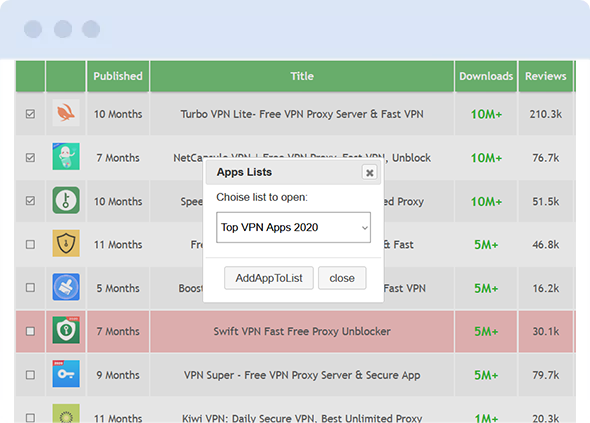Check the Swift VPN row checkbox
The image size is (590, 423).
[30, 331]
